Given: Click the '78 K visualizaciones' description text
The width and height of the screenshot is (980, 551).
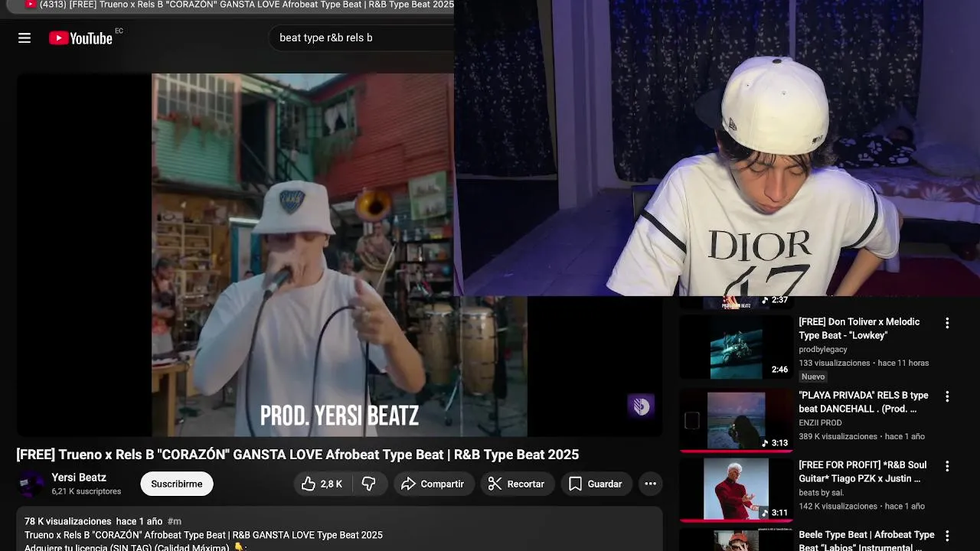Looking at the screenshot, I should (x=68, y=521).
